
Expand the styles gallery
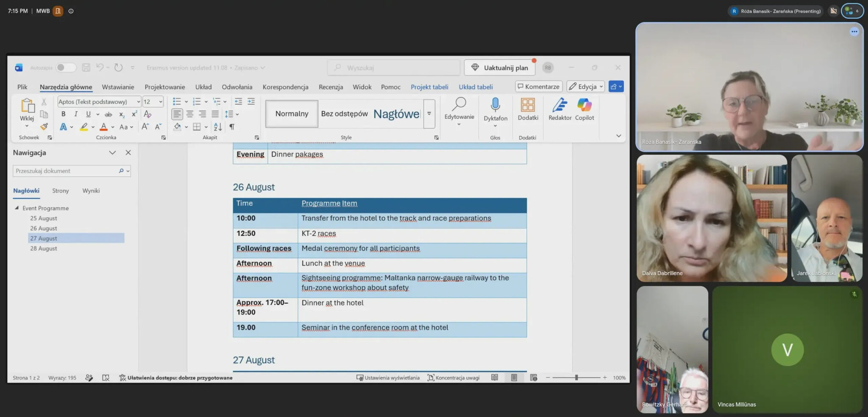429,114
